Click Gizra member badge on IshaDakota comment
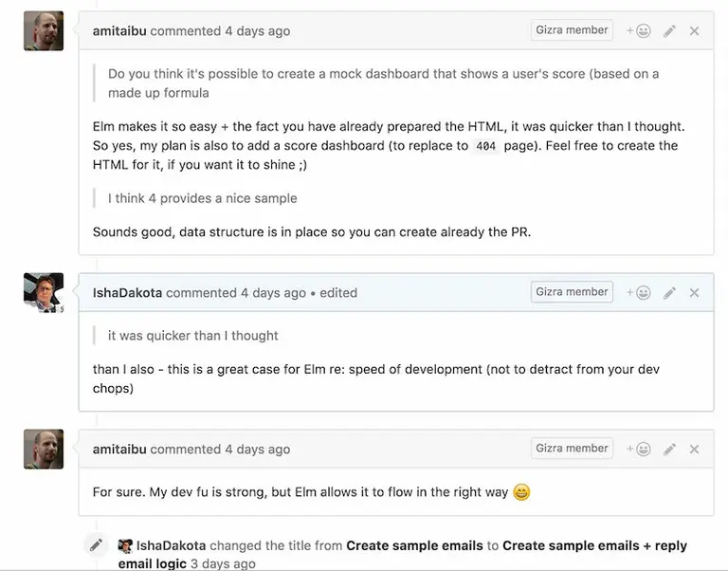The width and height of the screenshot is (728, 571). [x=572, y=292]
